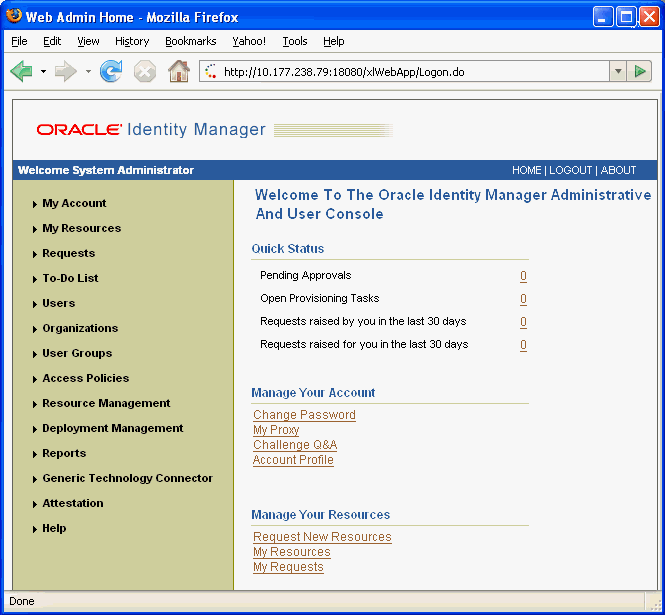Go to the browser Home page icon
The width and height of the screenshot is (665, 615).
[x=179, y=71]
